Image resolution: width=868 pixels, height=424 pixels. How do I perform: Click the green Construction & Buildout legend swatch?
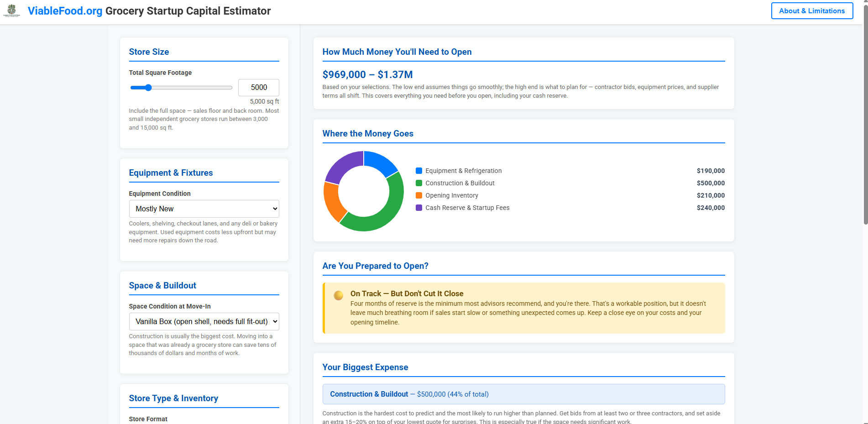coord(419,183)
